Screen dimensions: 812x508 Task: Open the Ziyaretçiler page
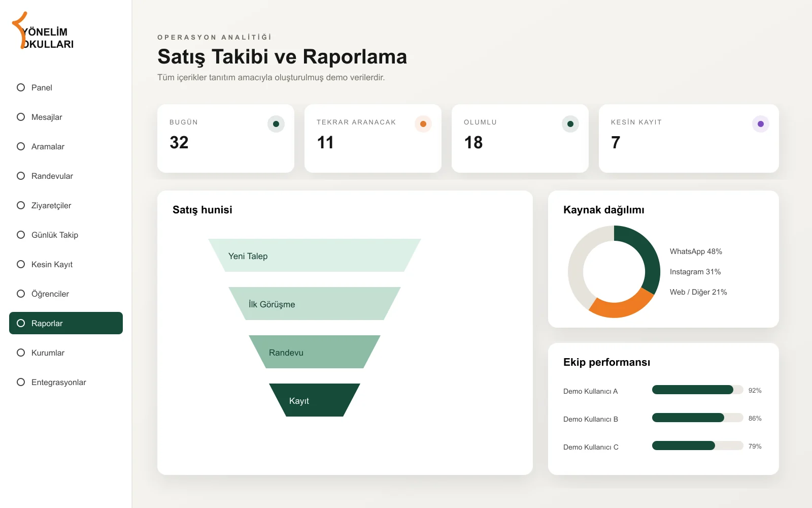point(66,205)
